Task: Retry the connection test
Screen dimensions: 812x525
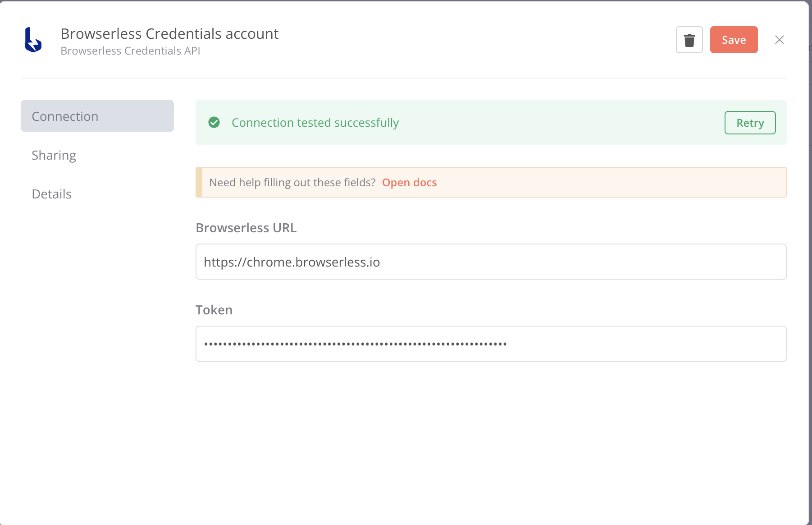Action: [750, 123]
